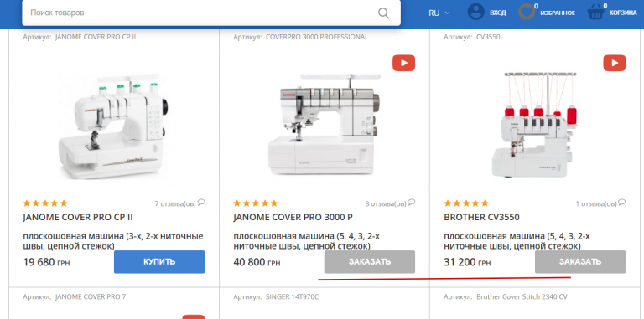Open Janome Cover Pro CP II product image
Image resolution: width=644 pixels, height=319 pixels.
coord(114,126)
